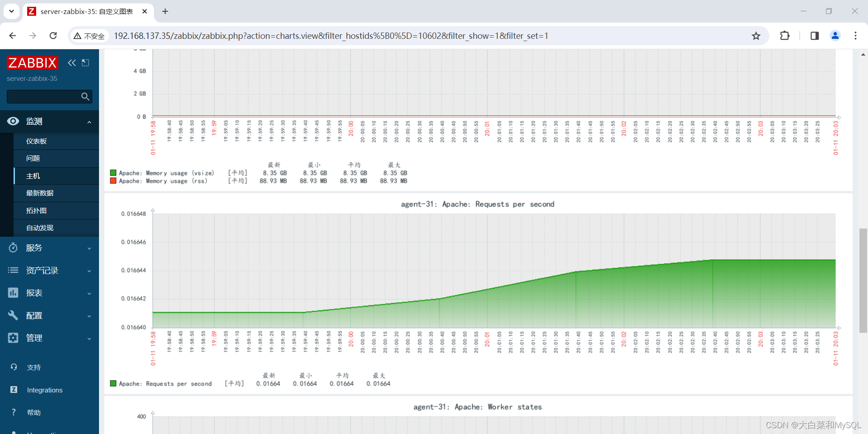Open the 帮助 link
This screenshot has width=868, height=434.
pyautogui.click(x=34, y=413)
